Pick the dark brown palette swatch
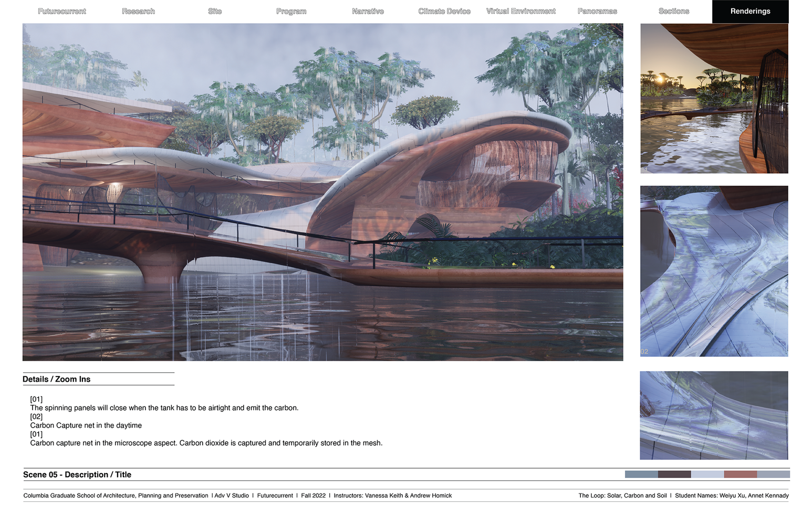 pos(674,474)
